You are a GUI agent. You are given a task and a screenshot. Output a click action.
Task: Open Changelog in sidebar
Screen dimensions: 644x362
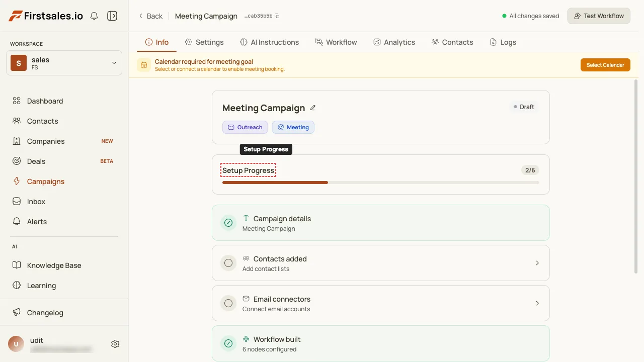click(64, 313)
